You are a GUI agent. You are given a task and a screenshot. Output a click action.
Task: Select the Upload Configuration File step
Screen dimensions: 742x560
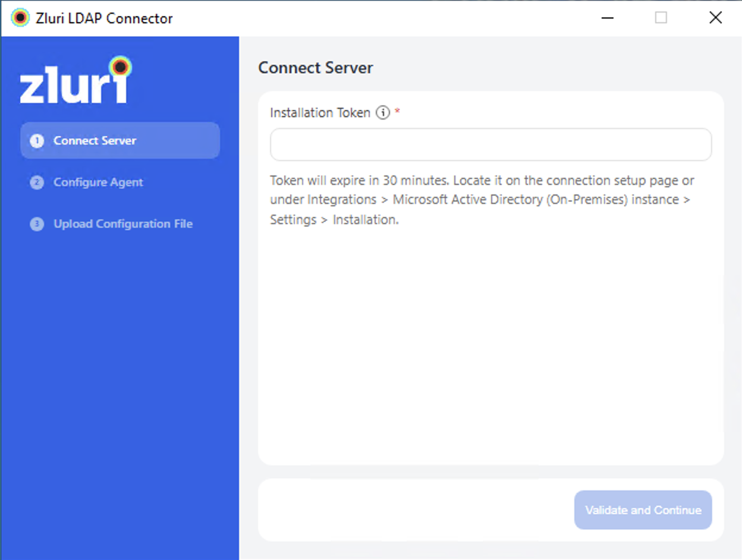120,224
